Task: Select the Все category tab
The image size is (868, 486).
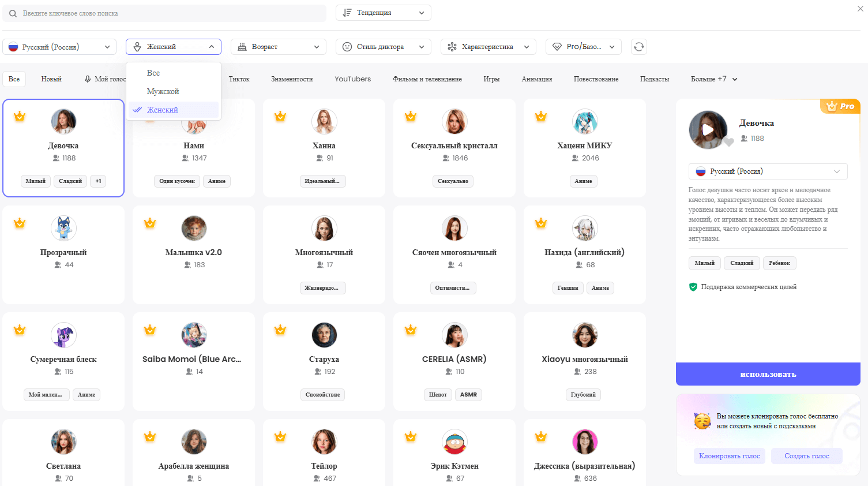Action: 14,79
